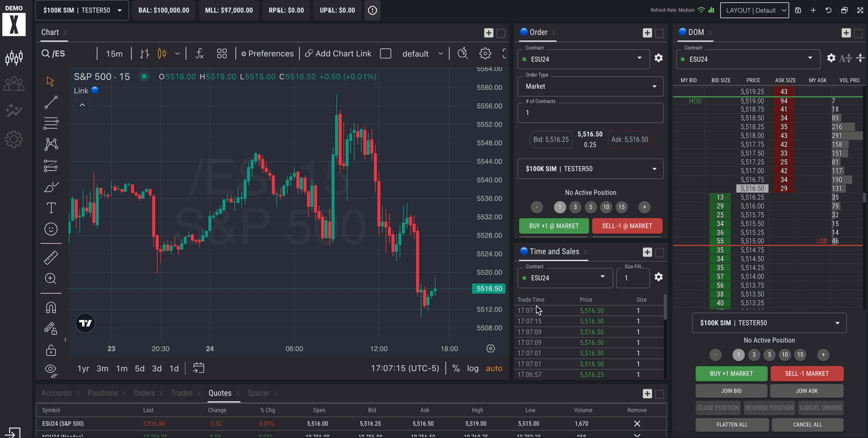Select the trend line drawing tool
This screenshot has height=438, width=868.
(x=51, y=102)
